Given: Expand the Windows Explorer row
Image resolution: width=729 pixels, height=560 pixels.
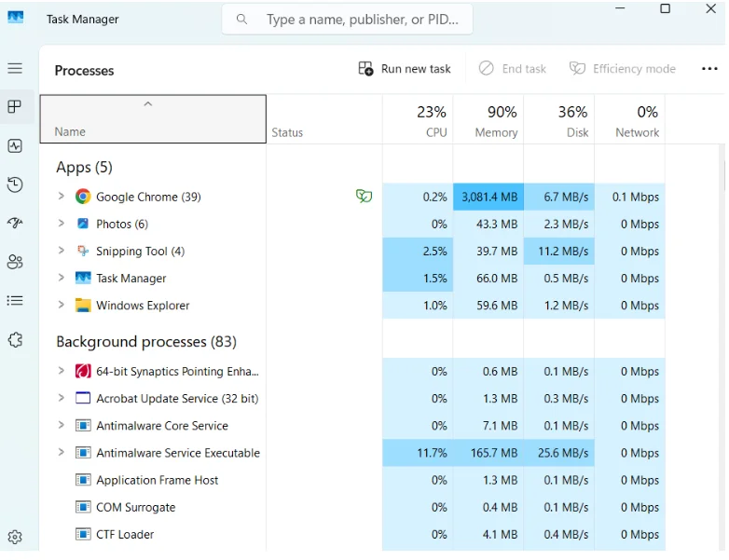Looking at the screenshot, I should 61,305.
